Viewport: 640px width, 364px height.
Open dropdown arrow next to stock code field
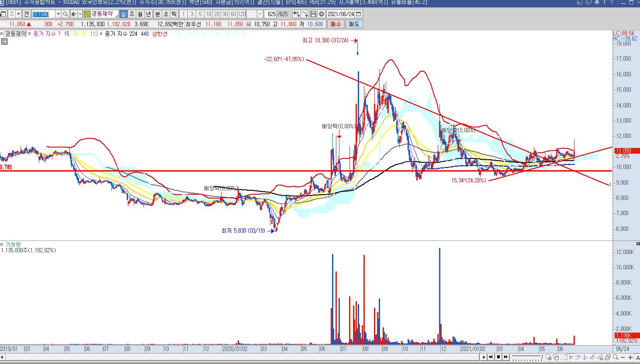pos(58,14)
